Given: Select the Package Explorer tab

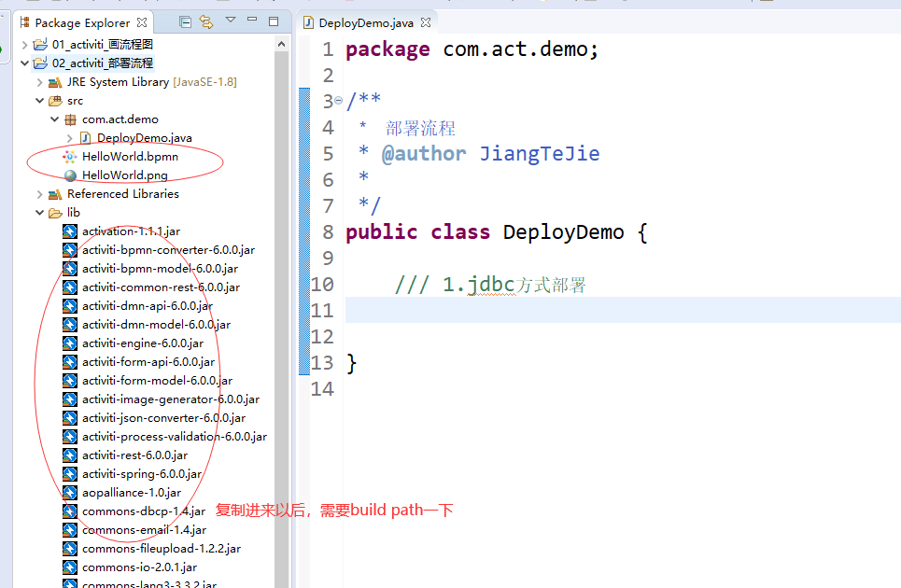Looking at the screenshot, I should click(x=82, y=23).
